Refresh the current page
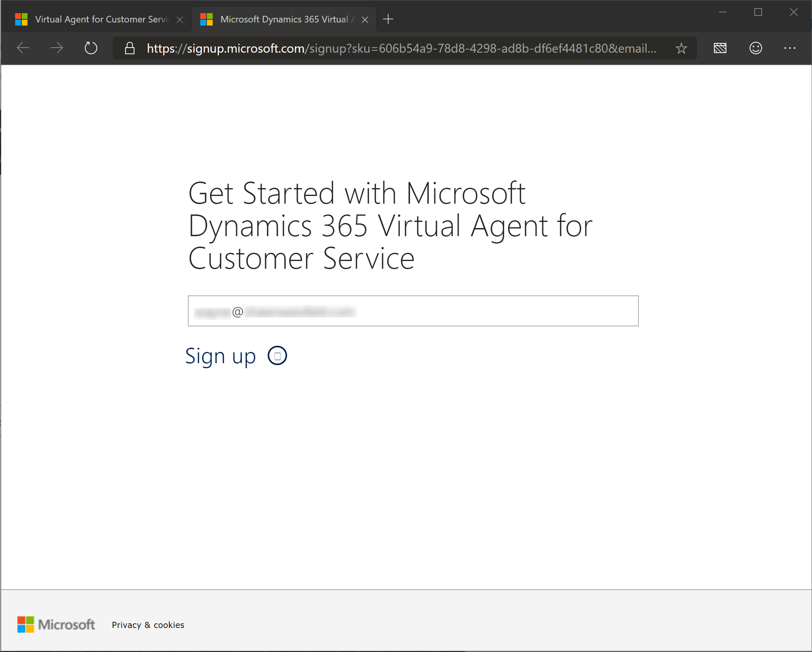The image size is (812, 652). [91, 48]
